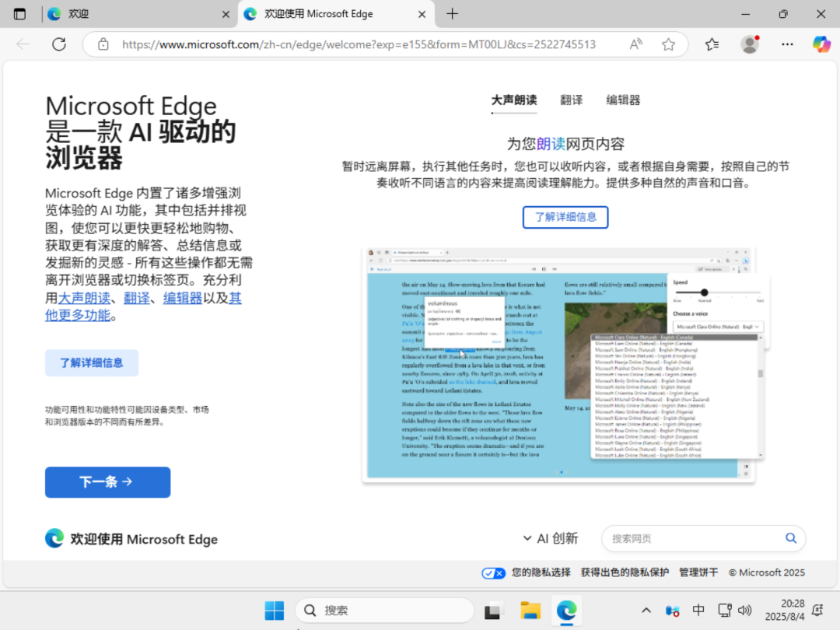Image resolution: width=840 pixels, height=630 pixels.
Task: Click the magnifier icon in web search box
Action: [x=791, y=538]
